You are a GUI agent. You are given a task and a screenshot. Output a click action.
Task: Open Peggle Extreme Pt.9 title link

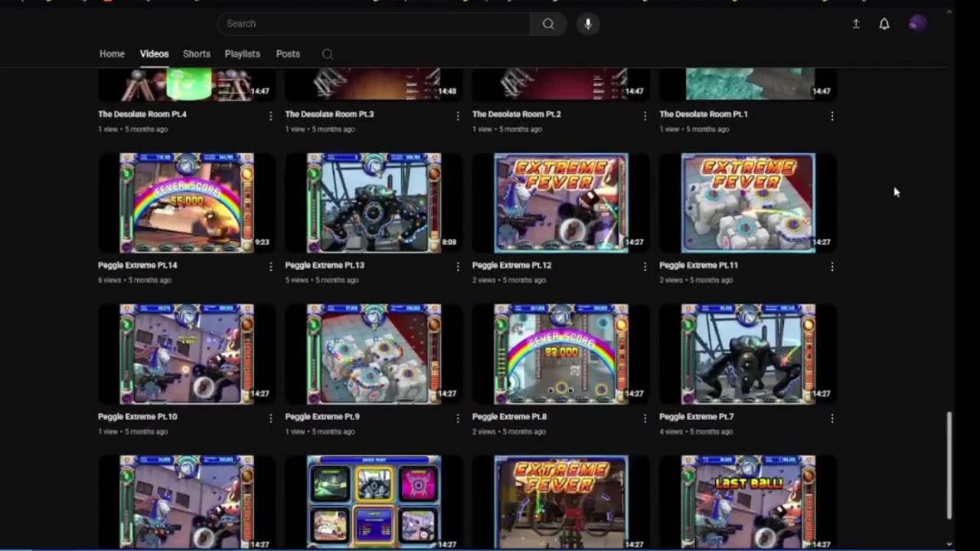(322, 417)
